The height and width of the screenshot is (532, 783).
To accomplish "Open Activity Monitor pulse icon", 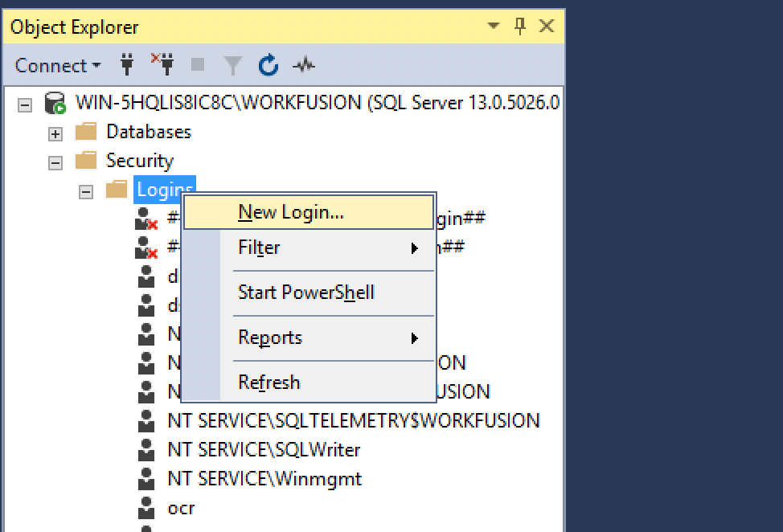I will (304, 65).
